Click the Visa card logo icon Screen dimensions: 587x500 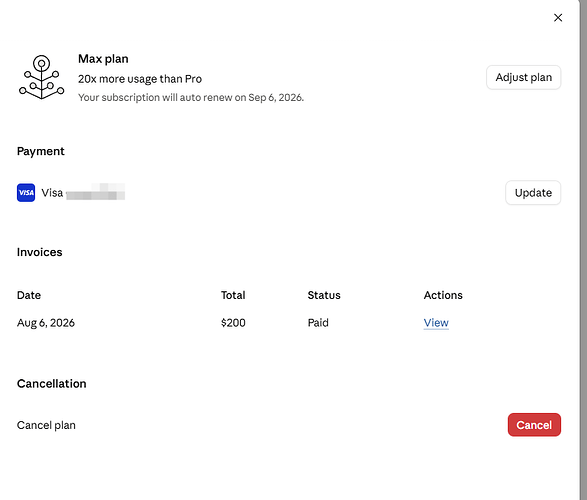[x=26, y=193]
